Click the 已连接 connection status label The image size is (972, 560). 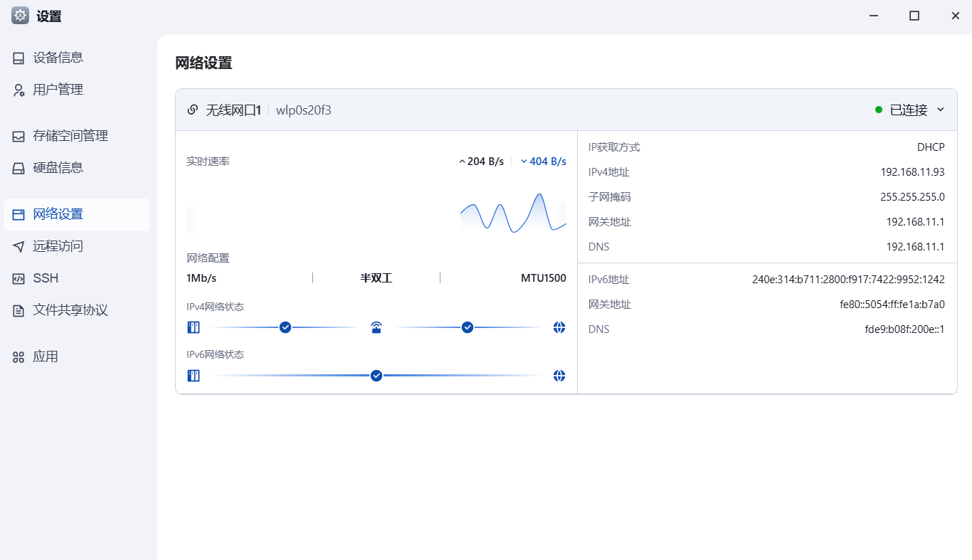coord(909,110)
